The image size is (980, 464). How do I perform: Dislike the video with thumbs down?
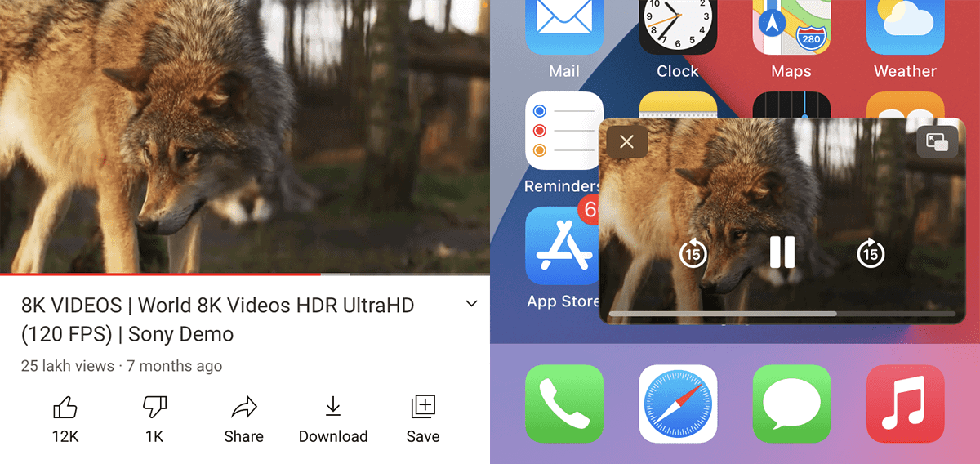[x=154, y=408]
